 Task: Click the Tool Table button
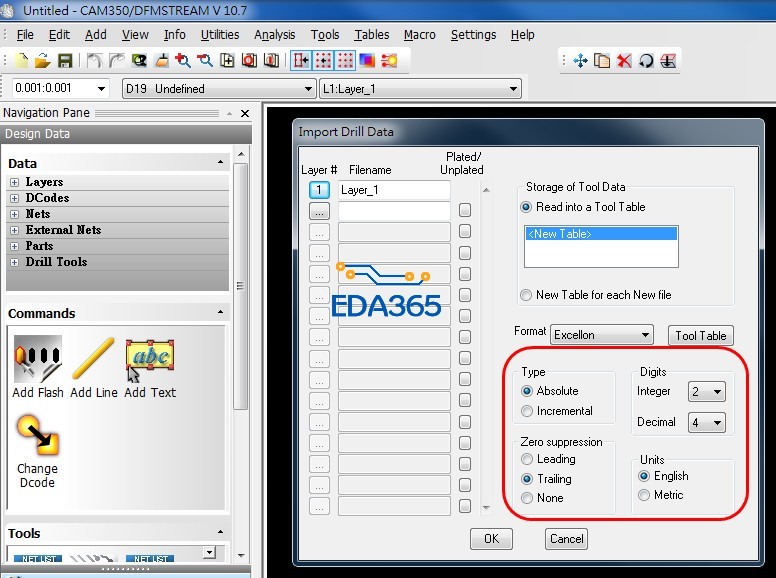point(701,336)
